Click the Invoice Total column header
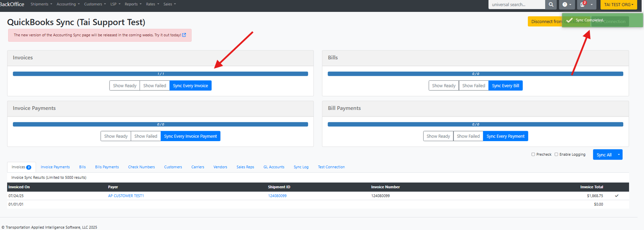The image size is (644, 230). 591,187
